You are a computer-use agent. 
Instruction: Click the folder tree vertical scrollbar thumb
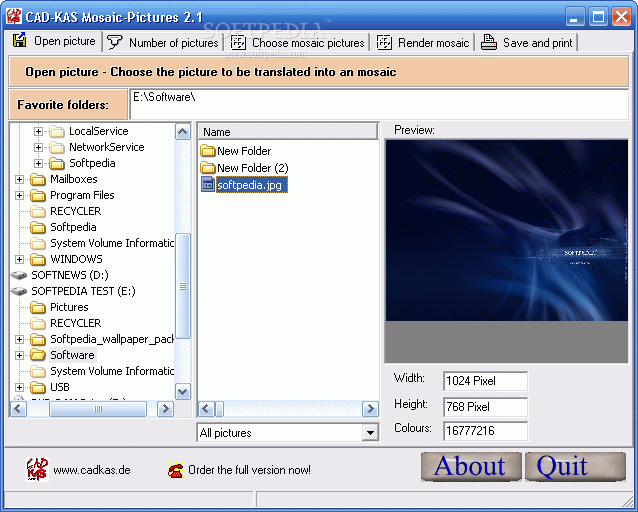point(183,286)
